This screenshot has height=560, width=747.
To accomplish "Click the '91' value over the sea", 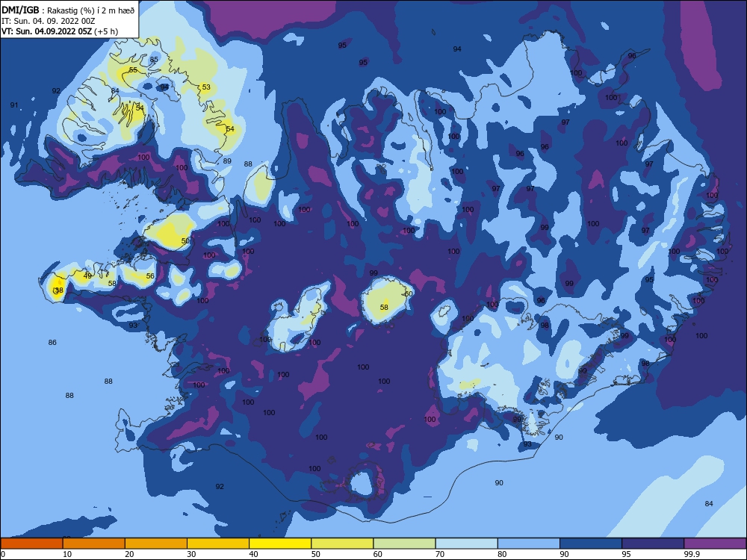I will (13, 105).
